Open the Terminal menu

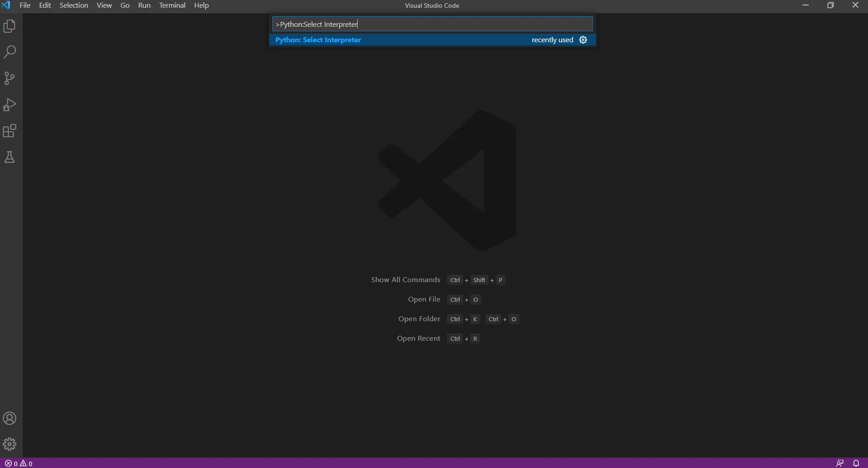click(x=172, y=5)
